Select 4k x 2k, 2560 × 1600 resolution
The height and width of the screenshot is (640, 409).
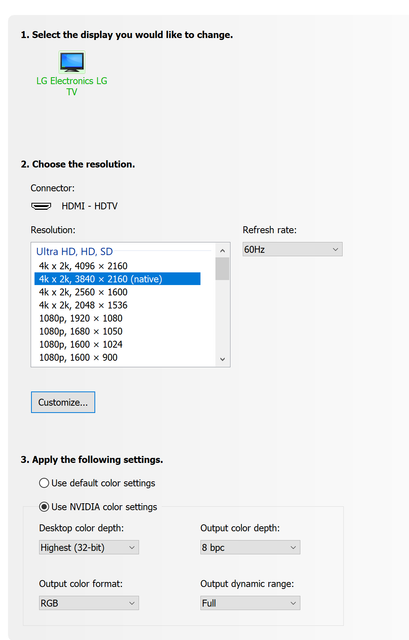117,292
